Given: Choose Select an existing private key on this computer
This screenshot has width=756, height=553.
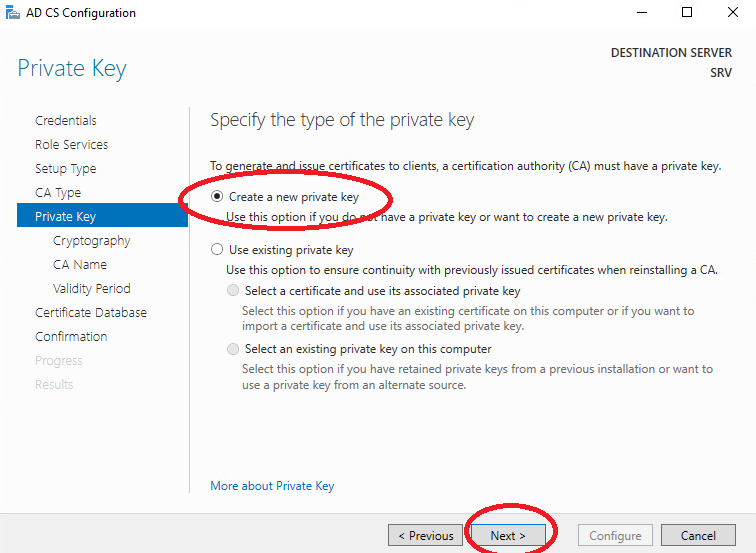Looking at the screenshot, I should pyautogui.click(x=233, y=349).
